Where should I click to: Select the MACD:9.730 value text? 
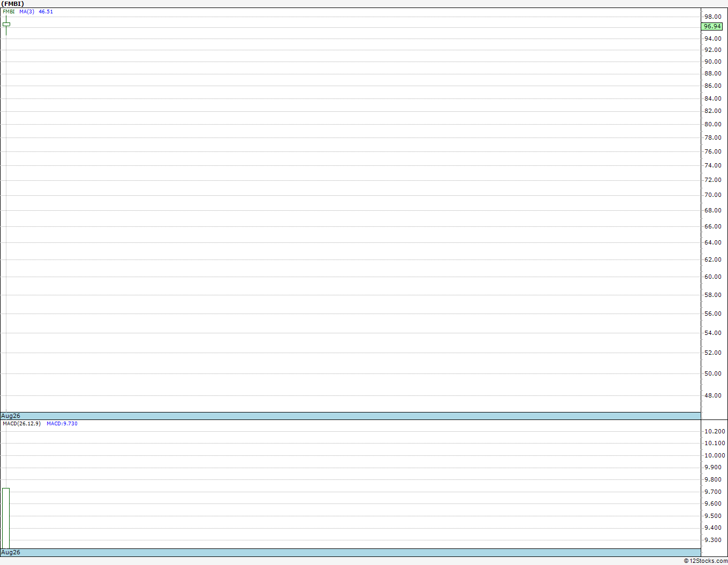coord(62,423)
